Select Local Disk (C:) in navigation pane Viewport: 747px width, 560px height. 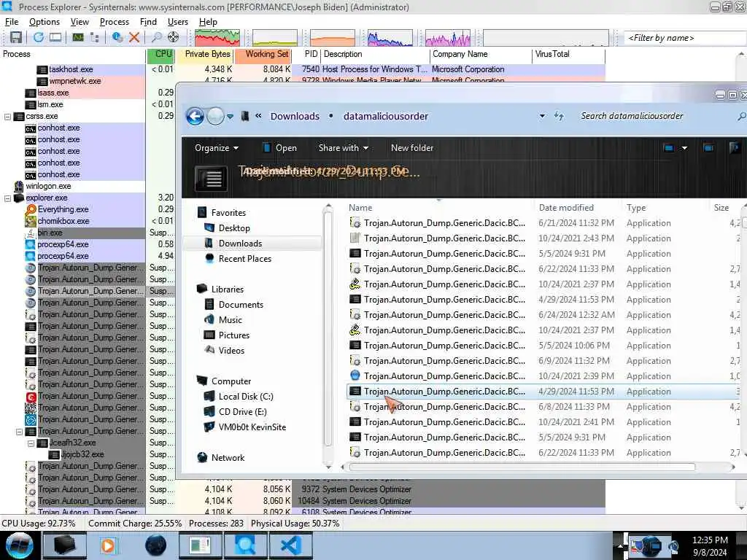(246, 397)
